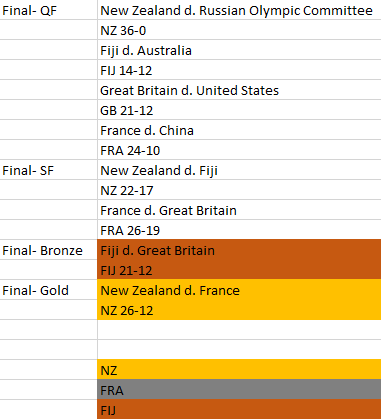Select the France d. Great Britain cell
The width and height of the screenshot is (381, 419).
239,210
